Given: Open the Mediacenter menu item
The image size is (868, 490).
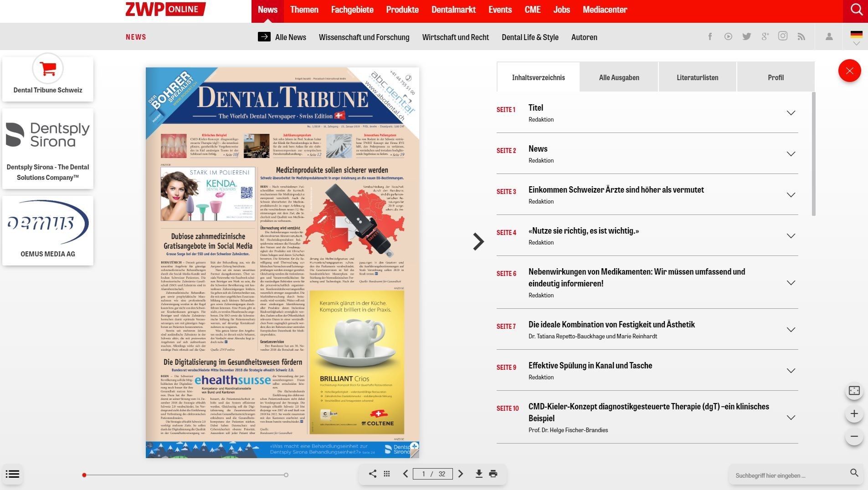Looking at the screenshot, I should 605,10.
